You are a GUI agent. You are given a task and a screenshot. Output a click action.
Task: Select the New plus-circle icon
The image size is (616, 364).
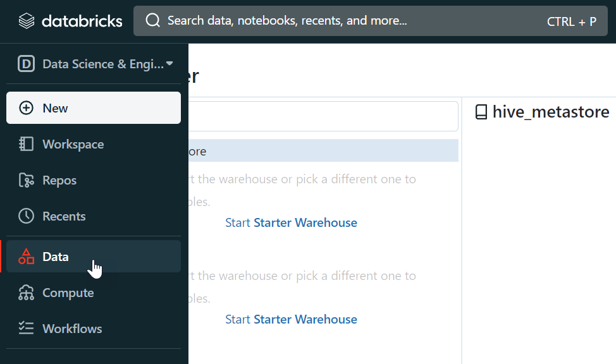(x=25, y=107)
